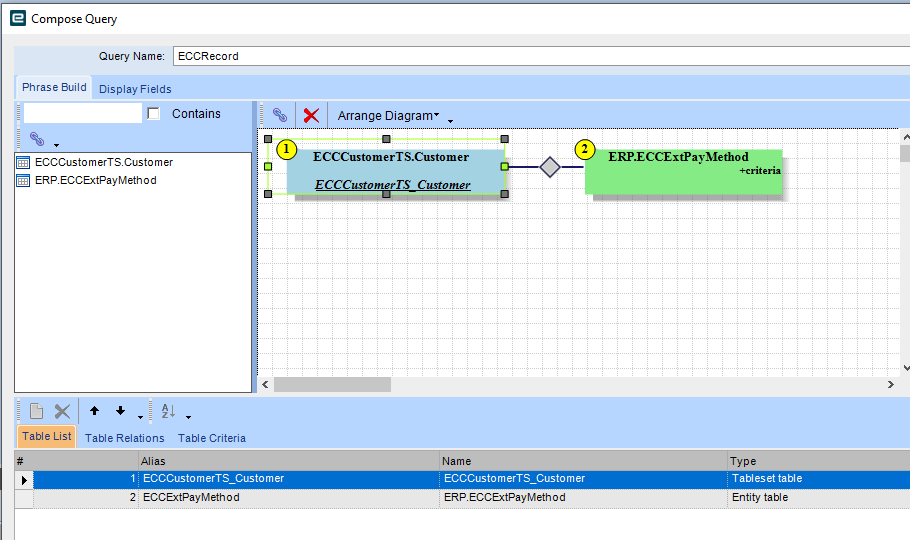Toggle the Contains checkbox

click(x=154, y=114)
